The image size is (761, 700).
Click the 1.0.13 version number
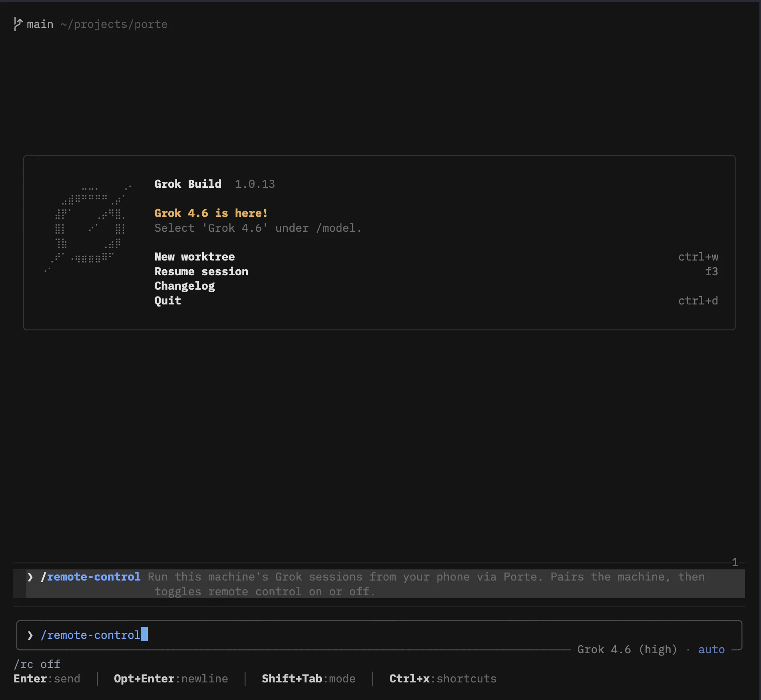[255, 184]
